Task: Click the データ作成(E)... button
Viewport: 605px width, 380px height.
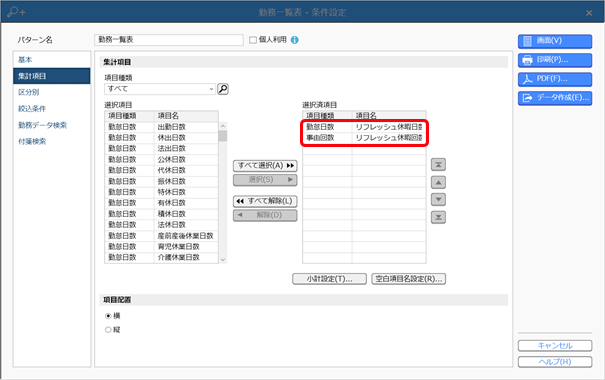Action: click(554, 98)
